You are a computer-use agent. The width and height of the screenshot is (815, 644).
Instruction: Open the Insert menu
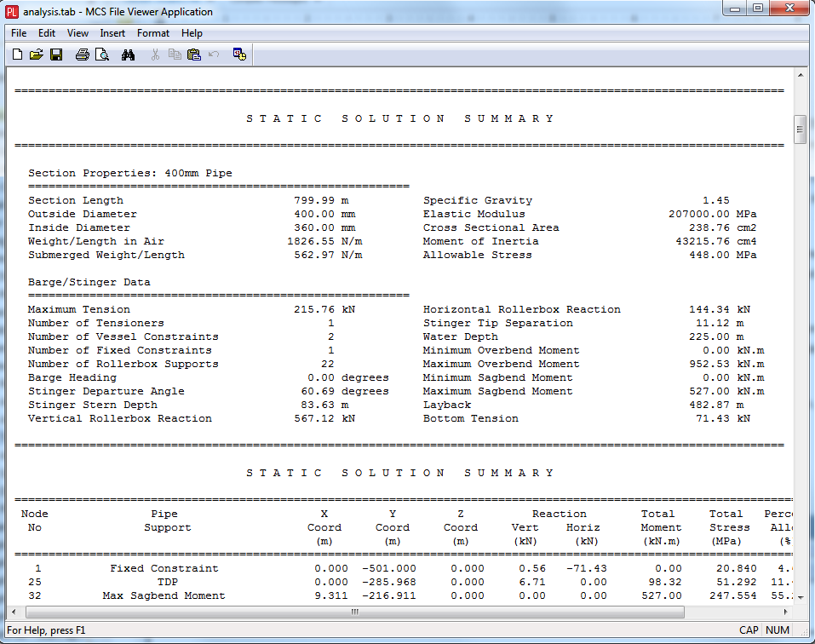(112, 33)
